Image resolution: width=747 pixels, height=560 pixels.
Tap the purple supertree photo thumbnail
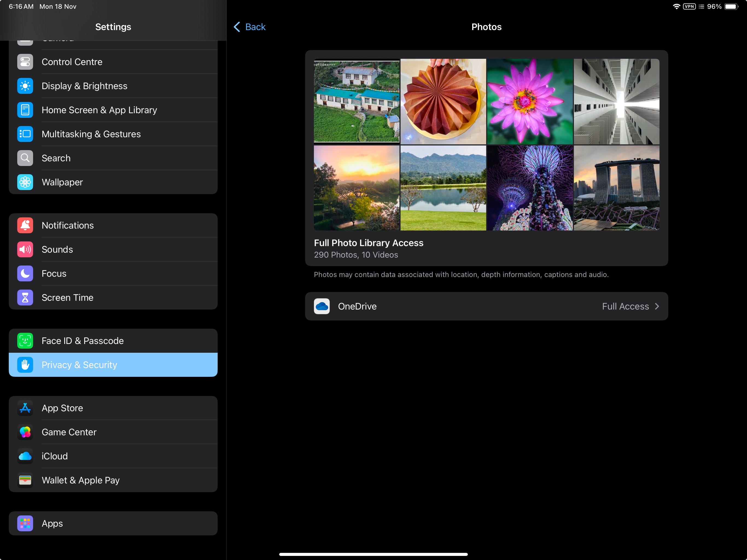[530, 188]
